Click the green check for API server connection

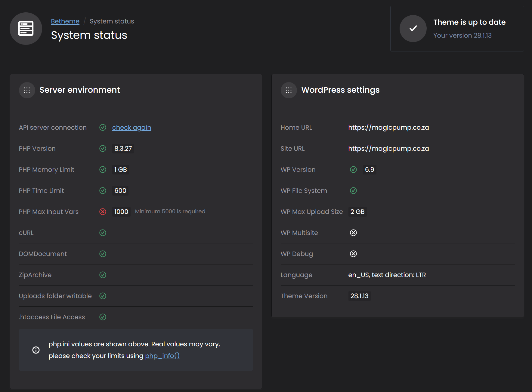103,128
